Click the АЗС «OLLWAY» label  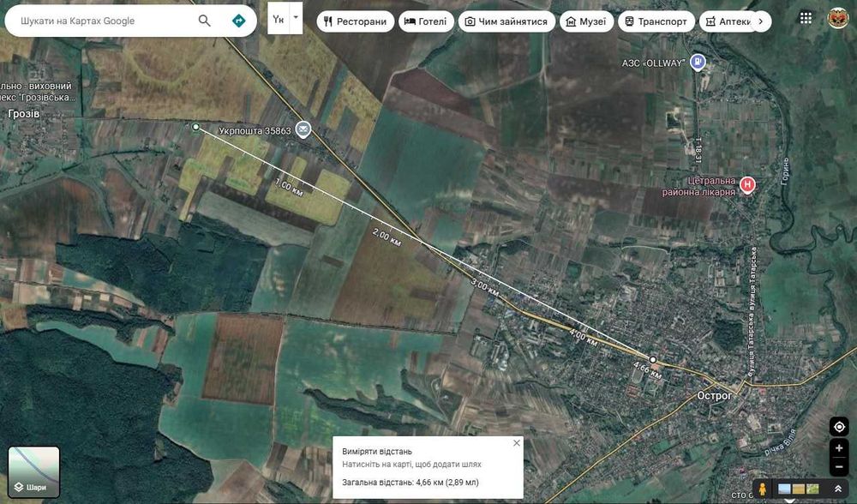pos(652,63)
